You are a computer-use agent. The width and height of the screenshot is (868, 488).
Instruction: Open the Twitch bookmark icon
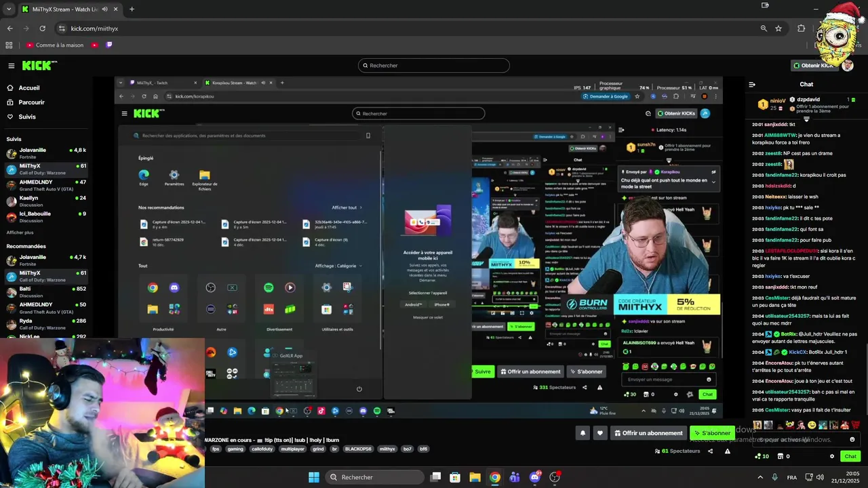pos(109,45)
